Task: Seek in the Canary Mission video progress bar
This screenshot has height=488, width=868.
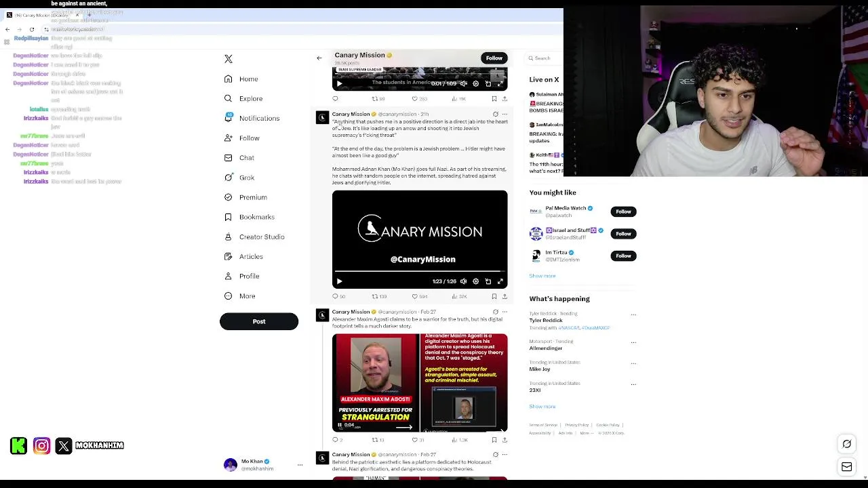Action: click(x=420, y=272)
